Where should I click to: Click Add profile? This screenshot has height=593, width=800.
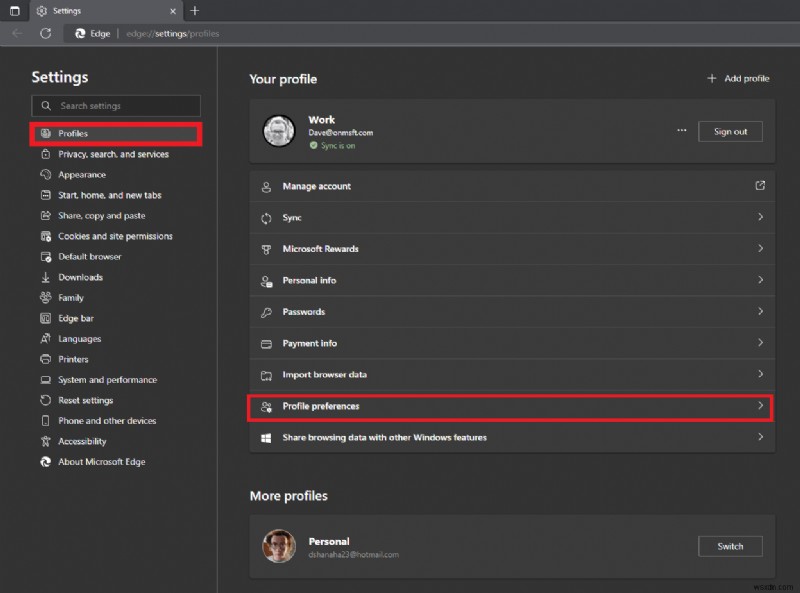pos(737,78)
